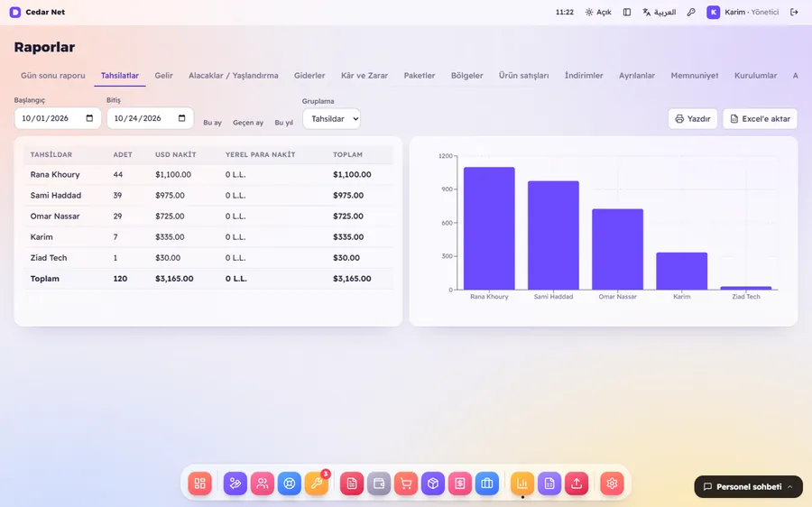Open the blue briefcase icon in dock
The width and height of the screenshot is (812, 507).
coord(487,484)
